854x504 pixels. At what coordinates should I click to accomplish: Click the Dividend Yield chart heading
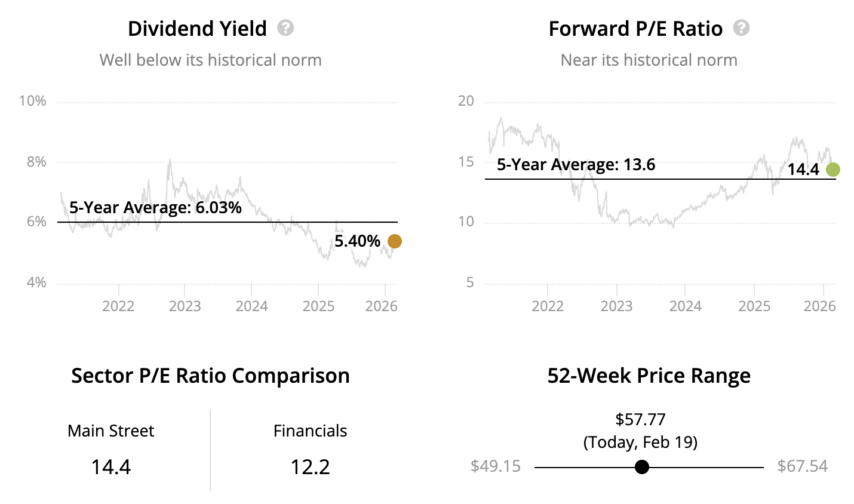pos(197,29)
